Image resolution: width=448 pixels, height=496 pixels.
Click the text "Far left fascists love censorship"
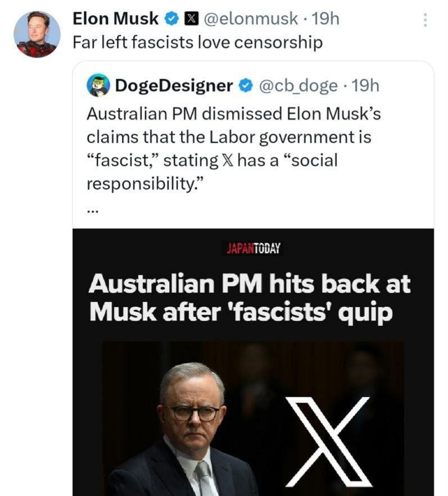coord(198,43)
